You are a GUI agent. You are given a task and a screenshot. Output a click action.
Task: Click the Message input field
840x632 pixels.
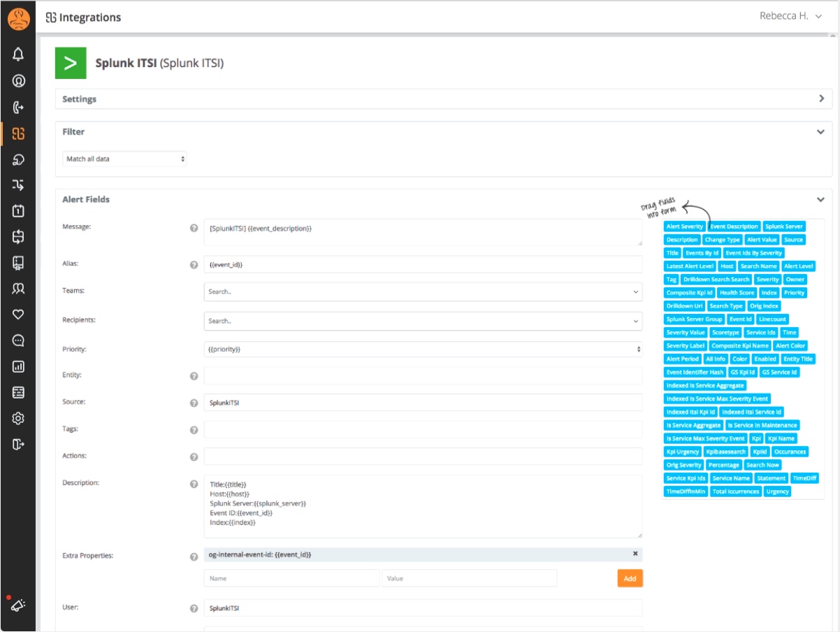click(423, 232)
